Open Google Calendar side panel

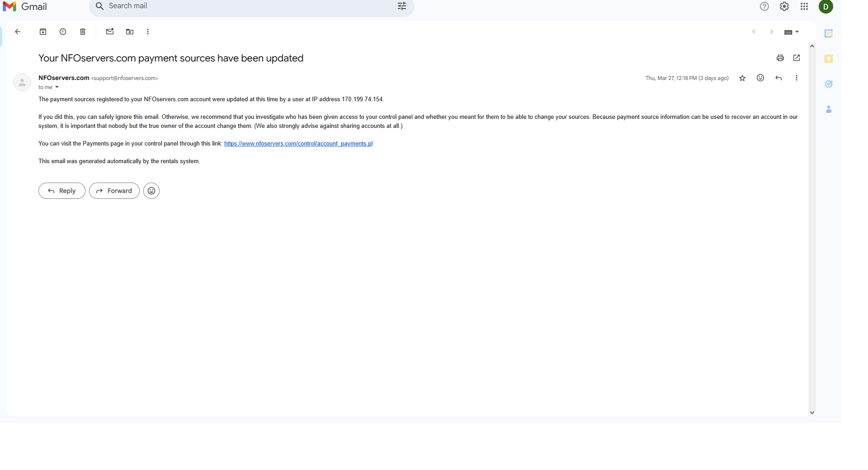tap(829, 33)
